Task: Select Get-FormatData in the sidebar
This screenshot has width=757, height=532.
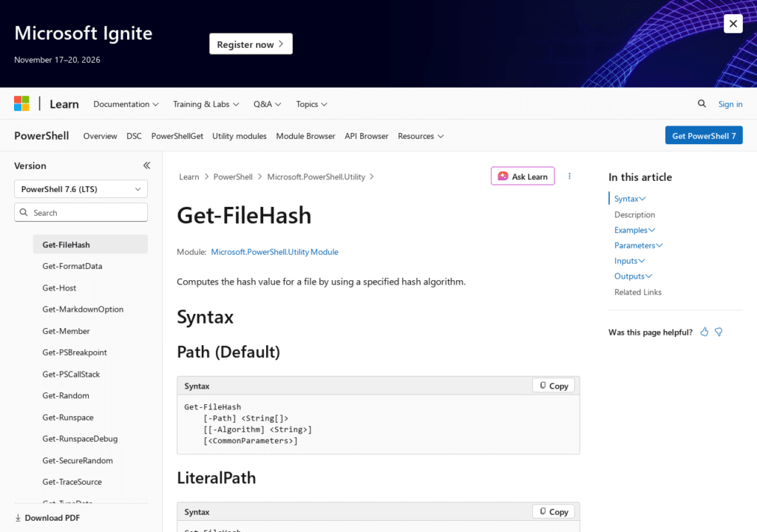Action: click(x=72, y=266)
